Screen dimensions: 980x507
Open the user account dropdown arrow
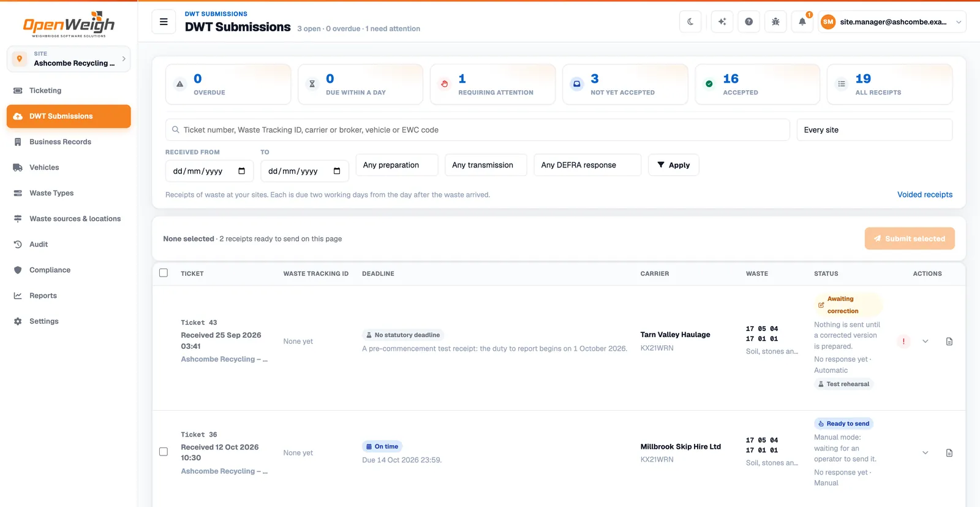[x=959, y=22]
